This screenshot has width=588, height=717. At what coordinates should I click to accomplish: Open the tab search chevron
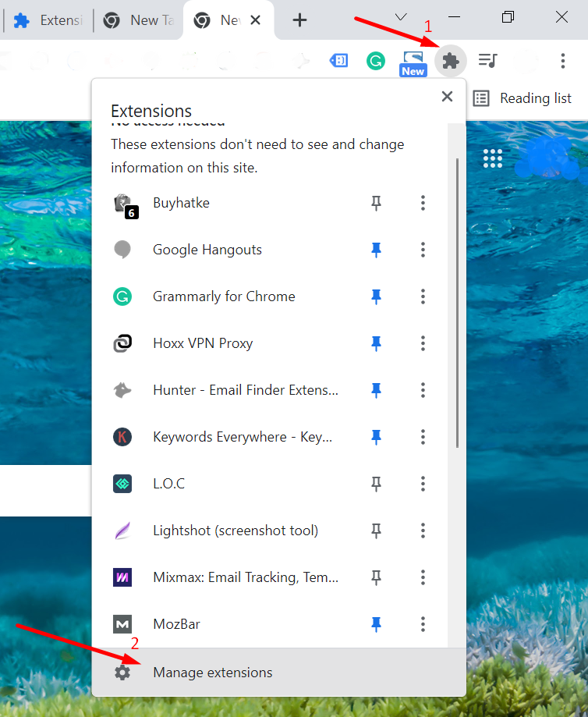pos(401,17)
